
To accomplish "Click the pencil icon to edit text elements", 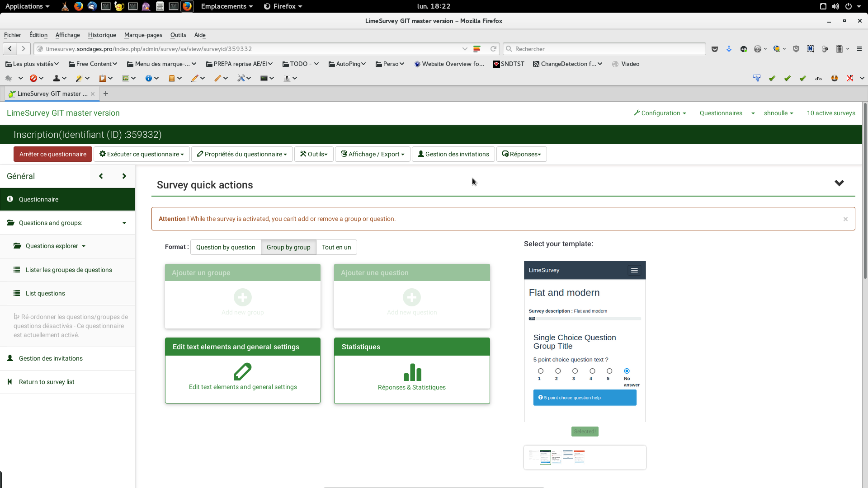I will point(243,372).
